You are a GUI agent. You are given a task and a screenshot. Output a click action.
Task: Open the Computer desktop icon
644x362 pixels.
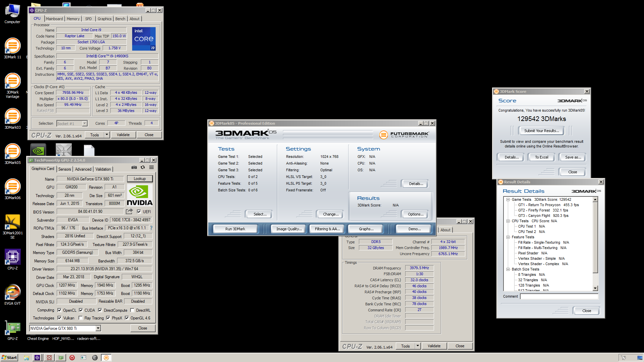tap(12, 13)
